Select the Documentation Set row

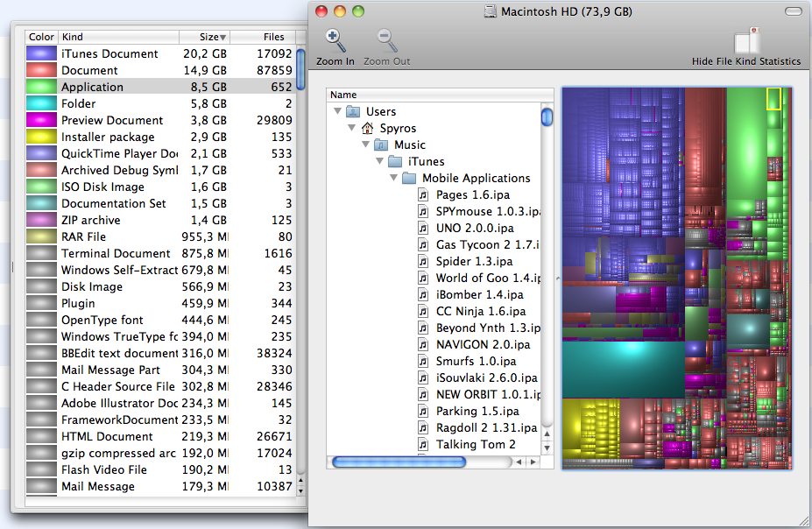pyautogui.click(x=160, y=203)
